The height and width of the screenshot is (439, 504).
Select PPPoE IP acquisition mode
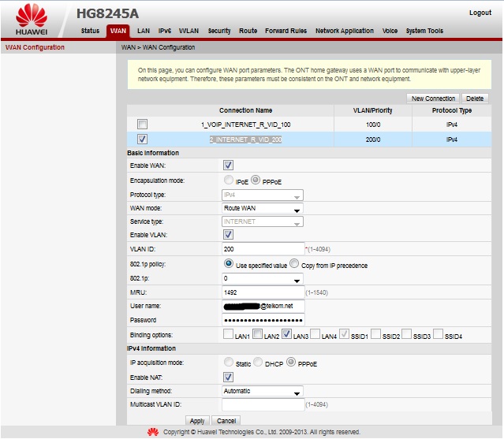(291, 362)
